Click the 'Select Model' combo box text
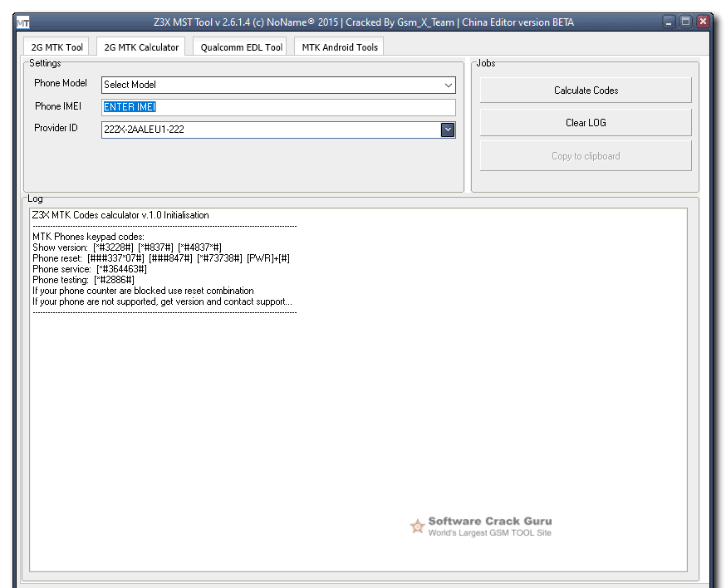This screenshot has width=726, height=588. coord(130,85)
